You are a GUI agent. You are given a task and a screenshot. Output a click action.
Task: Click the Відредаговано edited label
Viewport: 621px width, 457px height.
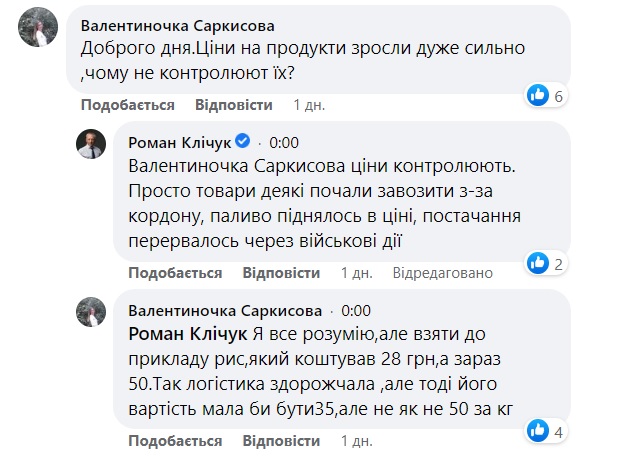point(443,273)
